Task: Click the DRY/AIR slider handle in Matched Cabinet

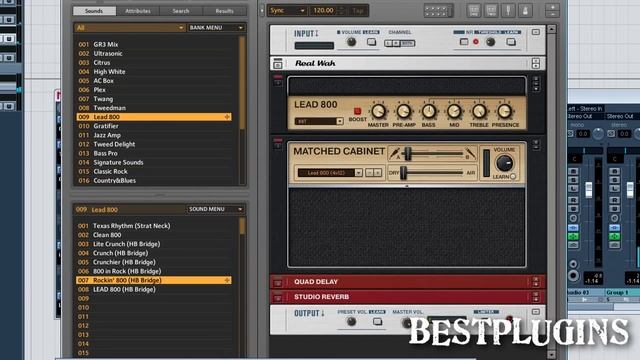Action: (x=403, y=173)
